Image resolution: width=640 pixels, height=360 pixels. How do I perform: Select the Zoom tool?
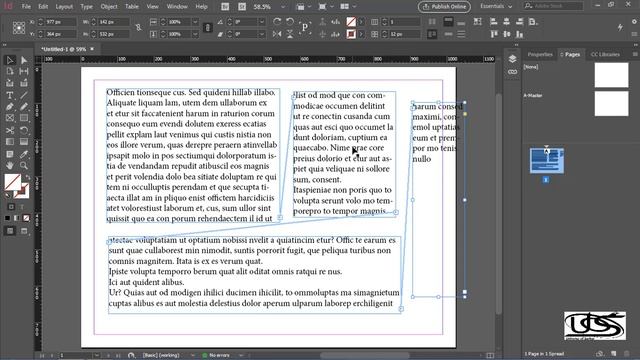click(x=24, y=166)
